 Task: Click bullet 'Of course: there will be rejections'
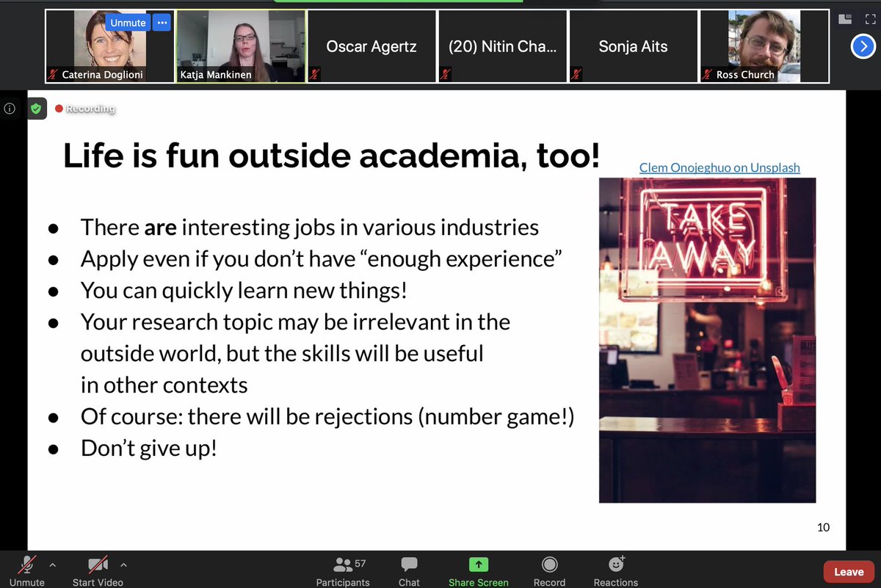[x=327, y=416]
